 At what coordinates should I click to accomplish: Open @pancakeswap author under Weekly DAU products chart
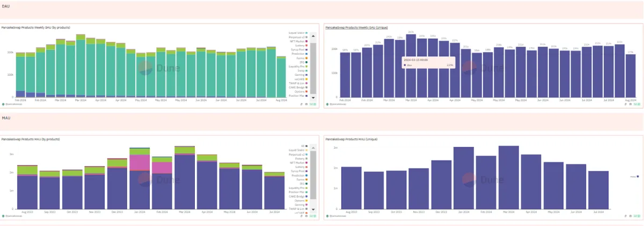click(x=11, y=104)
